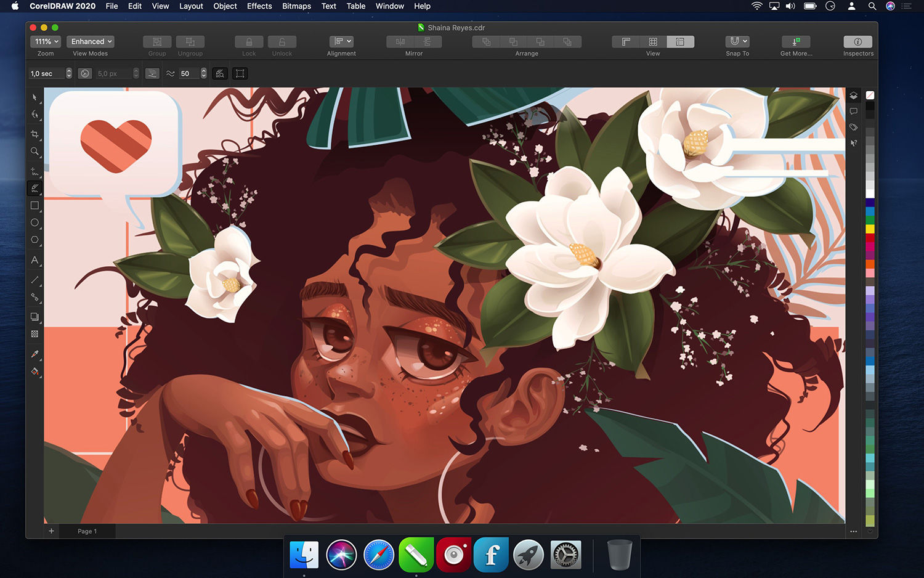Select the Crop tool
The image size is (924, 578).
[34, 134]
